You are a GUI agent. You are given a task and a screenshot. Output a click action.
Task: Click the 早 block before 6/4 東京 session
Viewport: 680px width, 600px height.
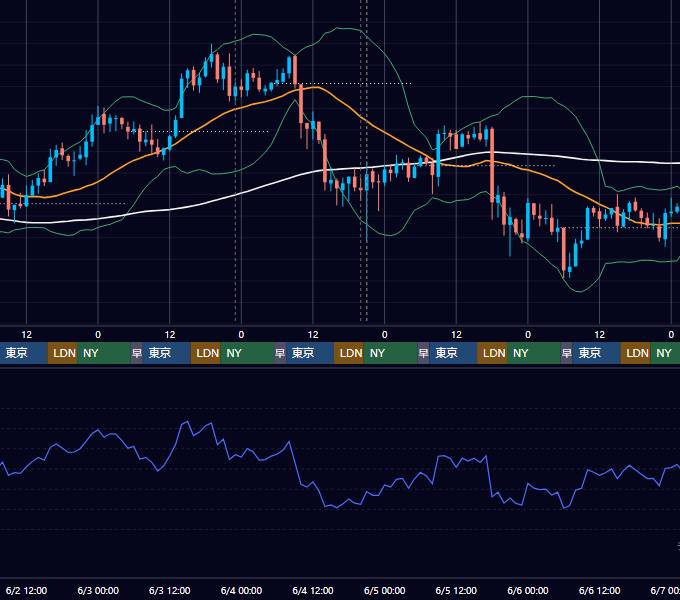[280, 353]
